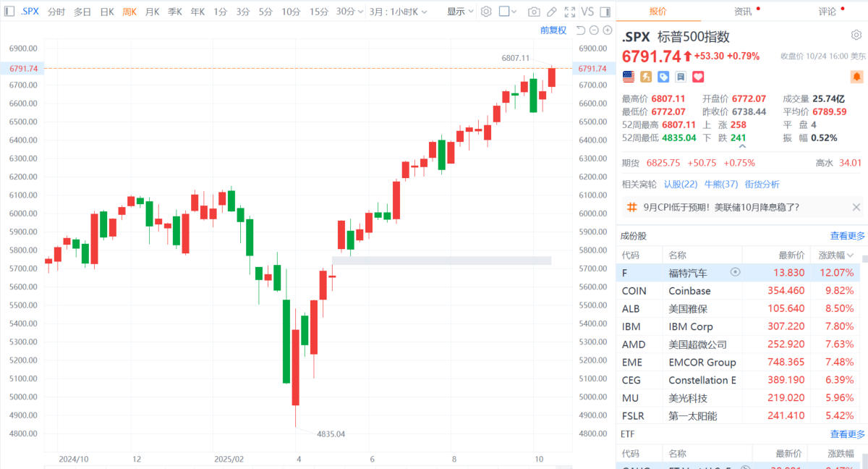Select the pencil drawing tool icon
868x469 pixels.
click(x=552, y=12)
